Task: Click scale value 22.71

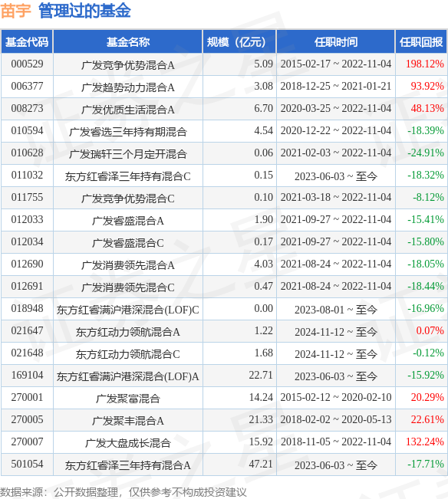Action: (x=261, y=376)
